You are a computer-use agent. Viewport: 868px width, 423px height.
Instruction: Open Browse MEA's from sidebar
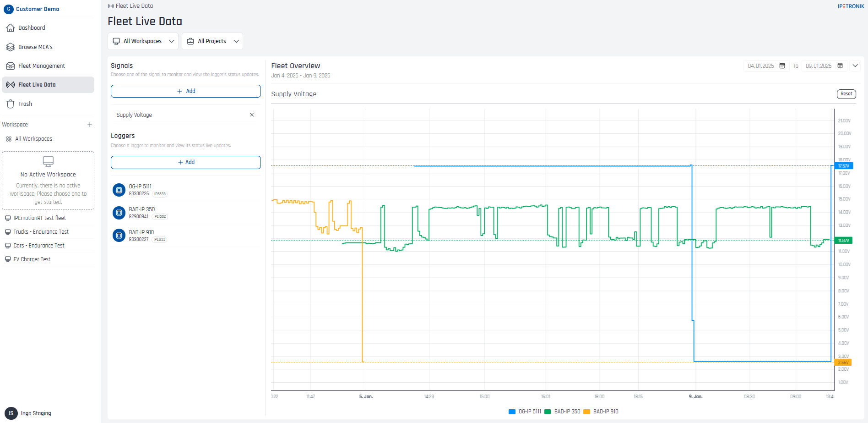click(x=35, y=47)
